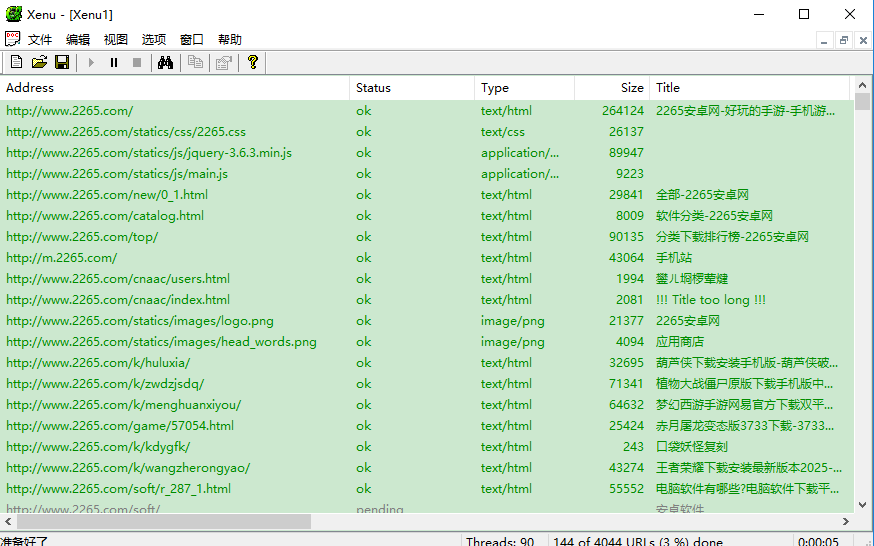Open the 文件 menu
The image size is (874, 546).
(x=40, y=40)
